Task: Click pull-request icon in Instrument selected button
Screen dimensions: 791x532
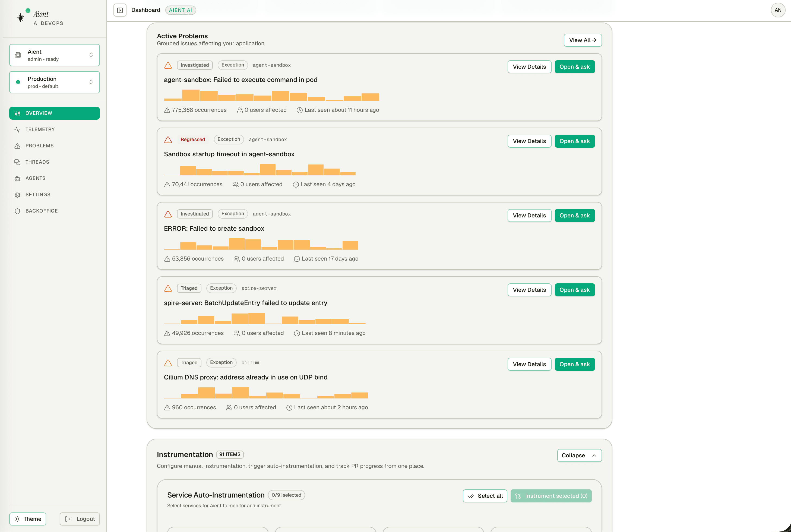Action: [518, 496]
